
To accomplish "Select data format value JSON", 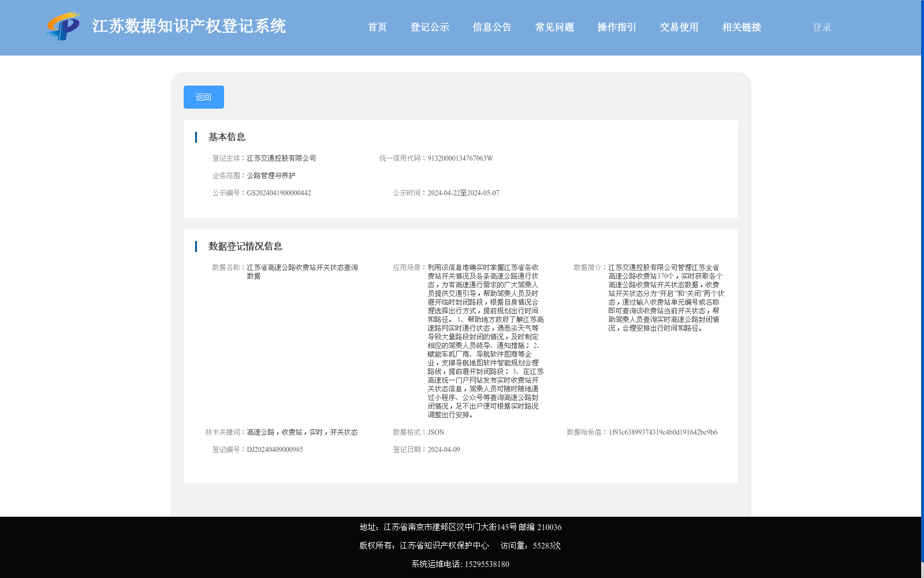I will click(436, 432).
